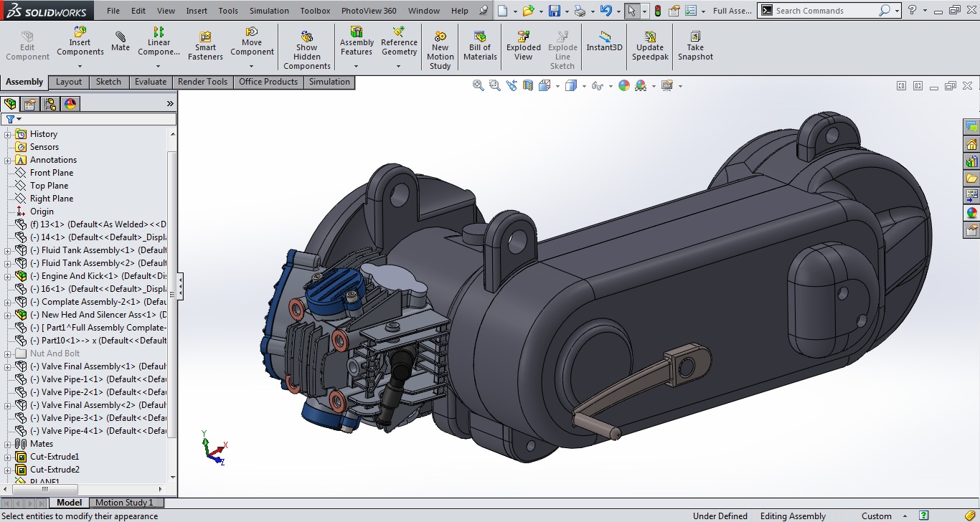The height and width of the screenshot is (522, 980).
Task: Expand Engine And Kick<1> node
Action: point(8,276)
